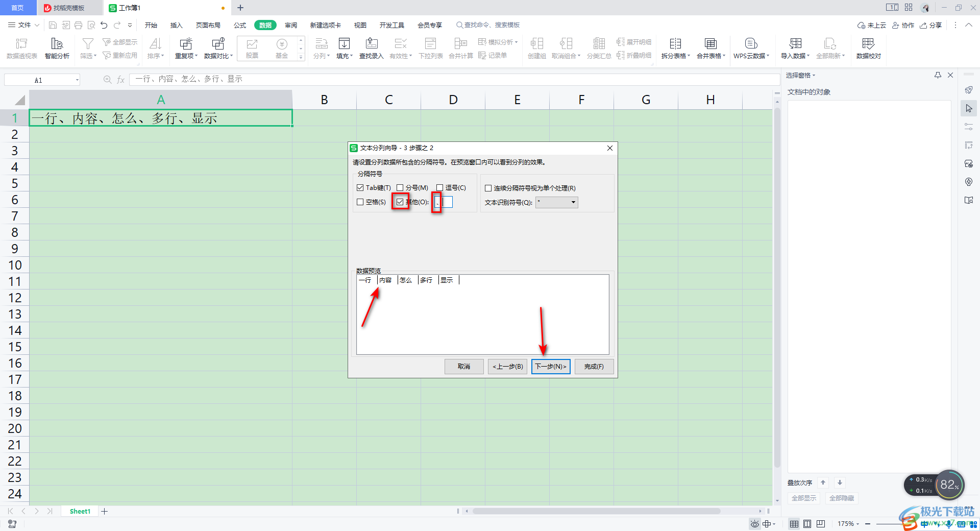The width and height of the screenshot is (980, 531).
Task: Open WPS Cloud Data (WPS云数据)
Action: coord(751,49)
